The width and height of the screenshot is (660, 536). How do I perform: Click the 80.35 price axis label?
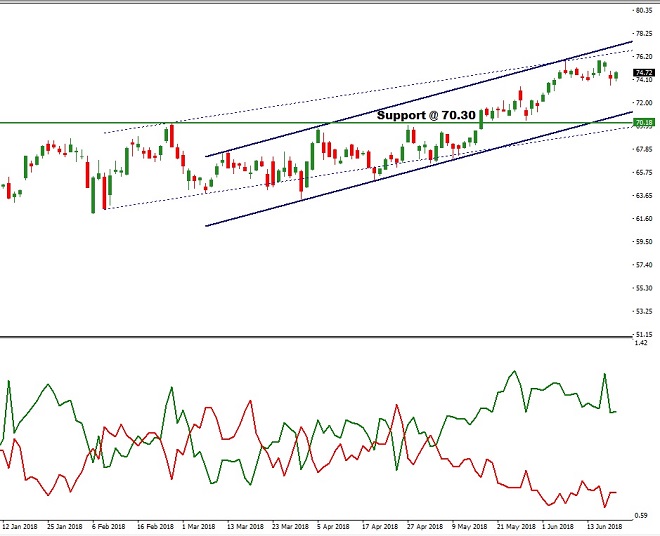tap(644, 11)
